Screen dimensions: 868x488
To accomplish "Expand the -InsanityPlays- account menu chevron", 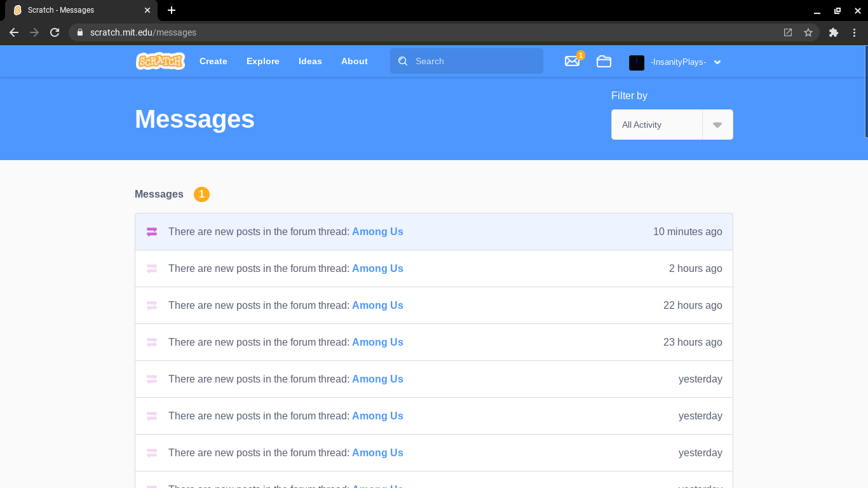I will pos(717,62).
